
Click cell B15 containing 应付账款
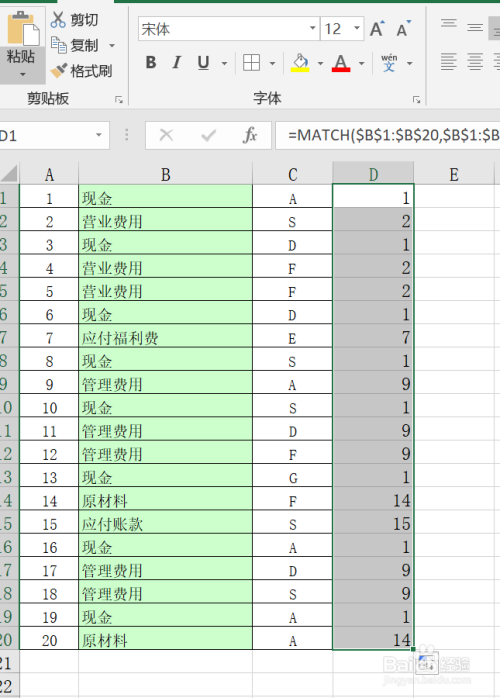click(x=165, y=524)
